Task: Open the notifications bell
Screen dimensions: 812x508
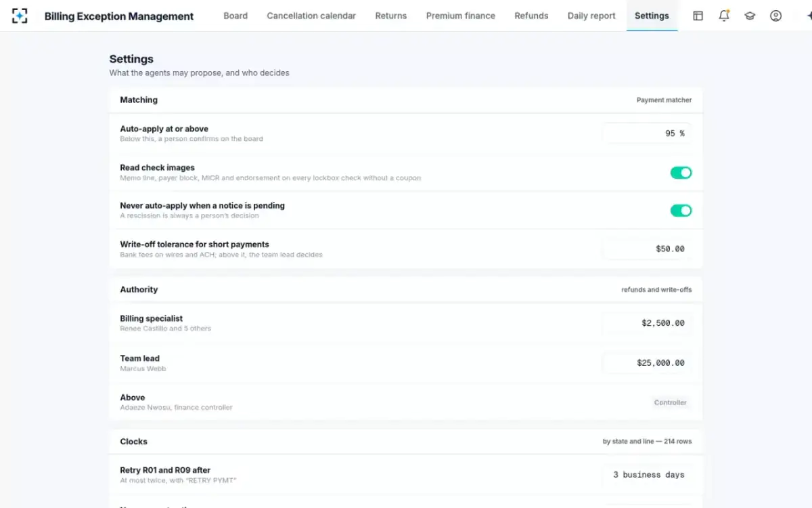Action: pyautogui.click(x=724, y=16)
